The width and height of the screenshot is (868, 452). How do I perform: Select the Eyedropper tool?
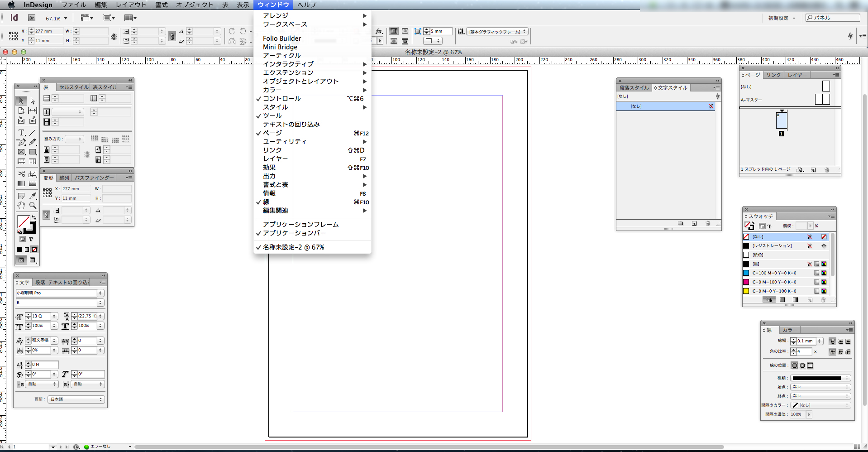[x=33, y=196]
